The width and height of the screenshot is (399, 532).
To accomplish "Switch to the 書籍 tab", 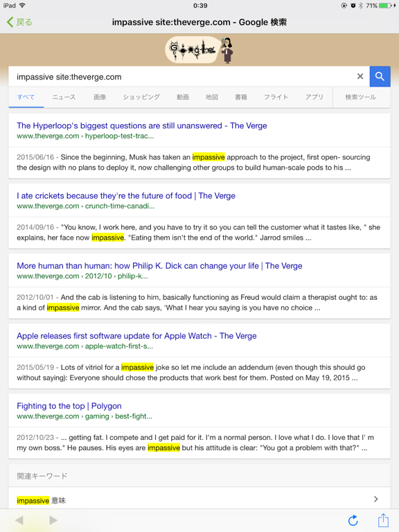I will pyautogui.click(x=241, y=97).
